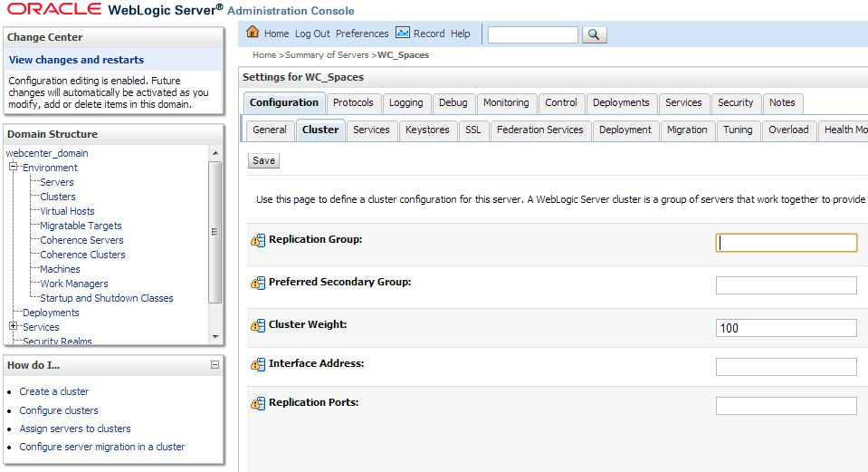
Task: Open the Configuration tab
Action: (284, 103)
